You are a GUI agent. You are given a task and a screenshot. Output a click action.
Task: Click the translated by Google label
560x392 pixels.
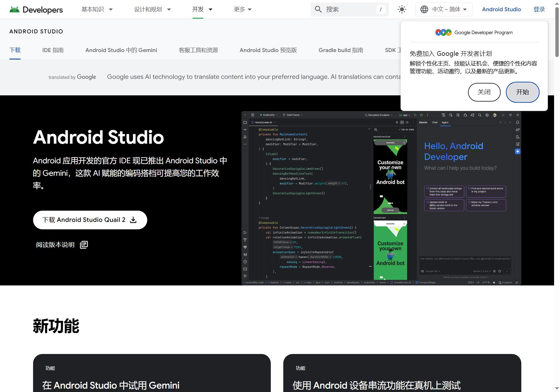coord(72,77)
